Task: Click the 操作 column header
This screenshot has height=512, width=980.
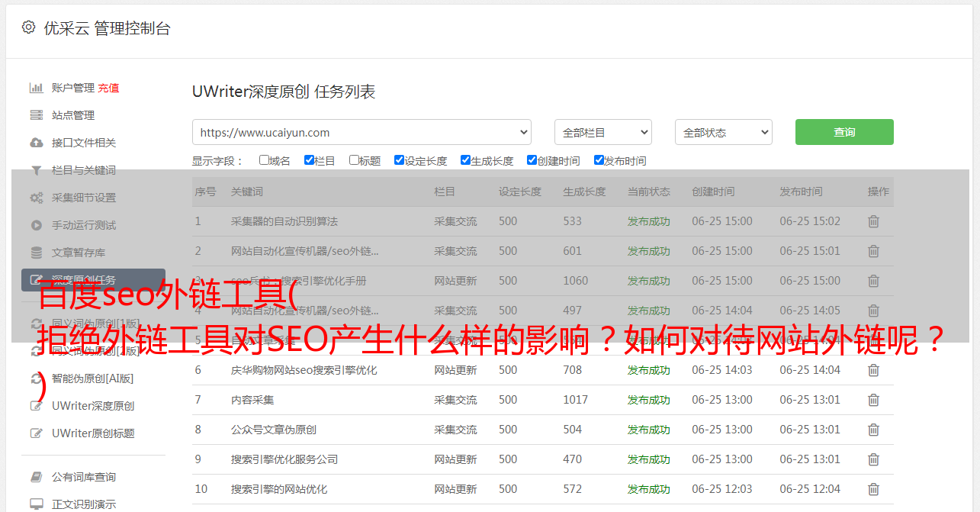Action: click(x=879, y=192)
